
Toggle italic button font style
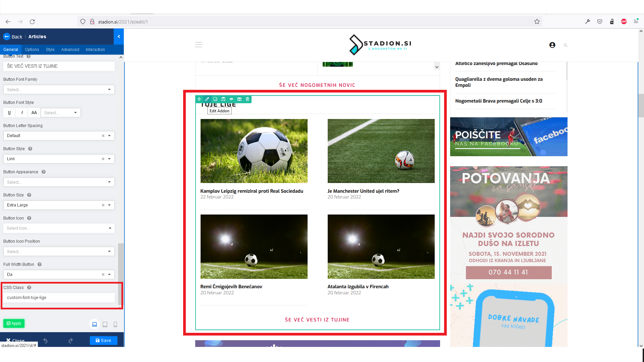[22, 113]
